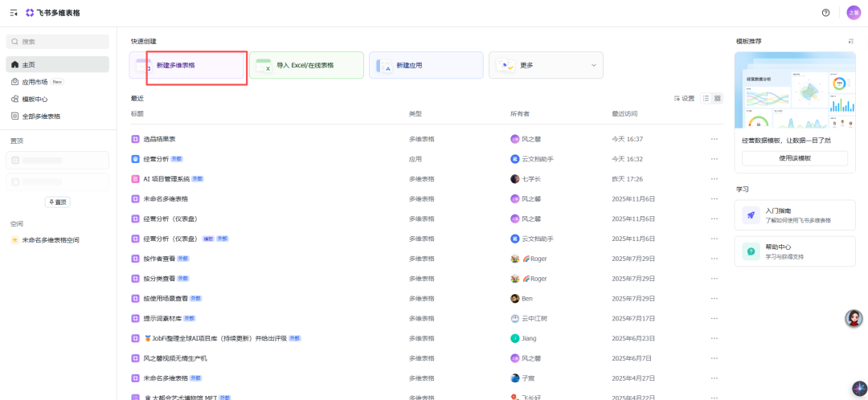This screenshot has height=400, width=868.
Task: Click the pink icon of AI 项目管理系统
Action: click(x=135, y=178)
